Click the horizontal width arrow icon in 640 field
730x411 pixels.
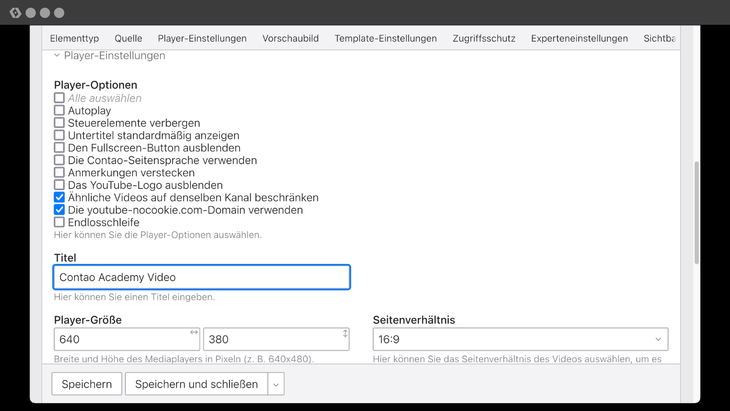pyautogui.click(x=194, y=333)
